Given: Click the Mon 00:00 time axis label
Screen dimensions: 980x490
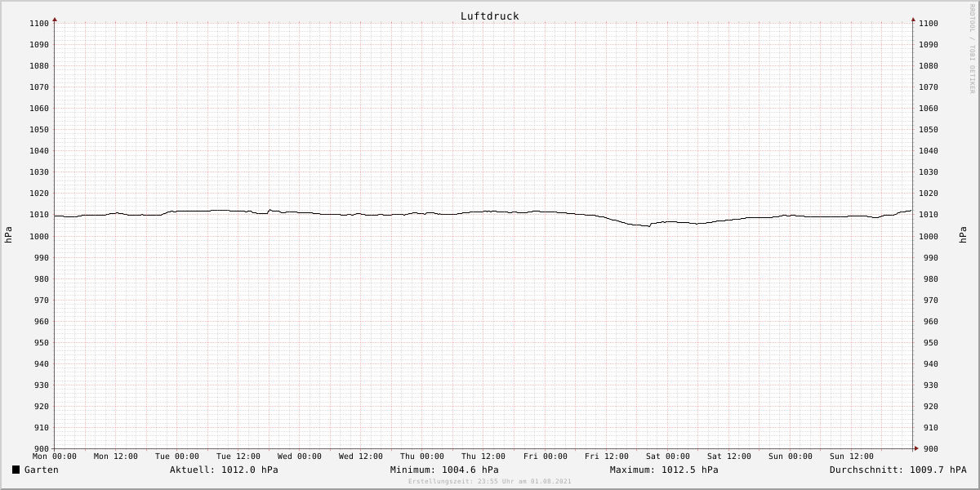Looking at the screenshot, I should click(55, 457).
